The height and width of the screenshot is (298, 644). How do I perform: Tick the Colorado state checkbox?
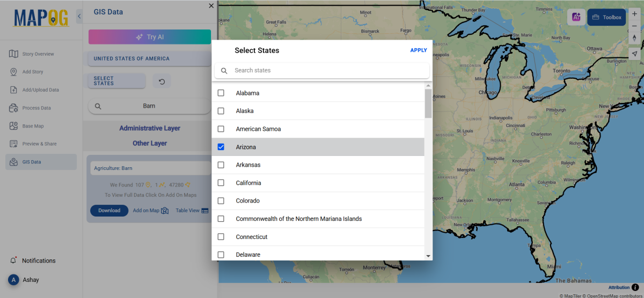click(x=221, y=200)
